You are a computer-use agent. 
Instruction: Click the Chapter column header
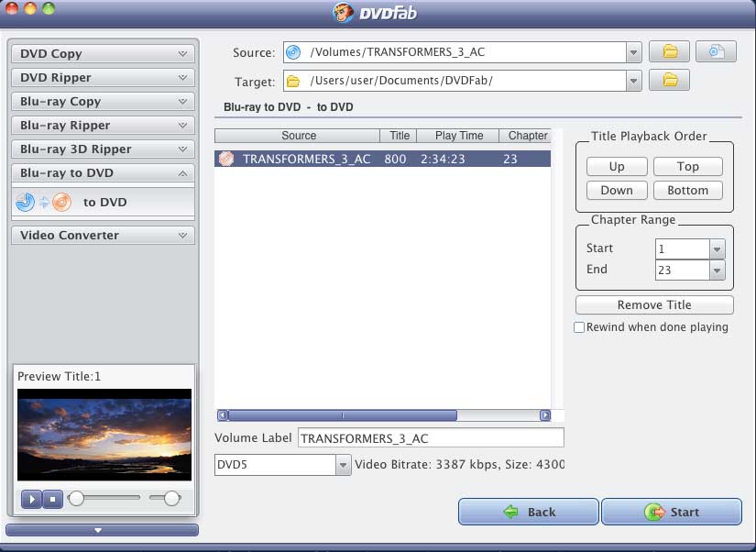(x=526, y=136)
